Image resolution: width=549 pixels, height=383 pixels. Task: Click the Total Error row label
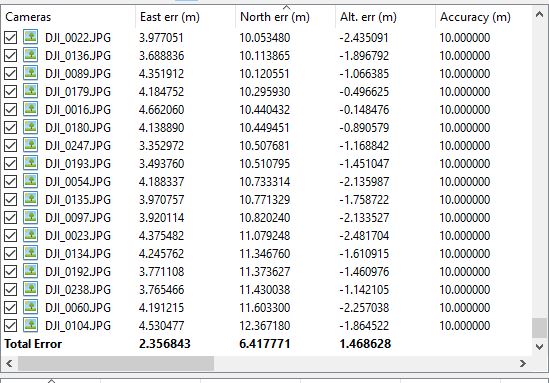click(x=33, y=344)
